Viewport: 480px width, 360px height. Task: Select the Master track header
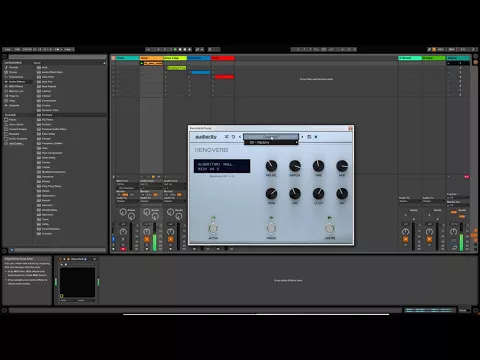click(x=458, y=58)
